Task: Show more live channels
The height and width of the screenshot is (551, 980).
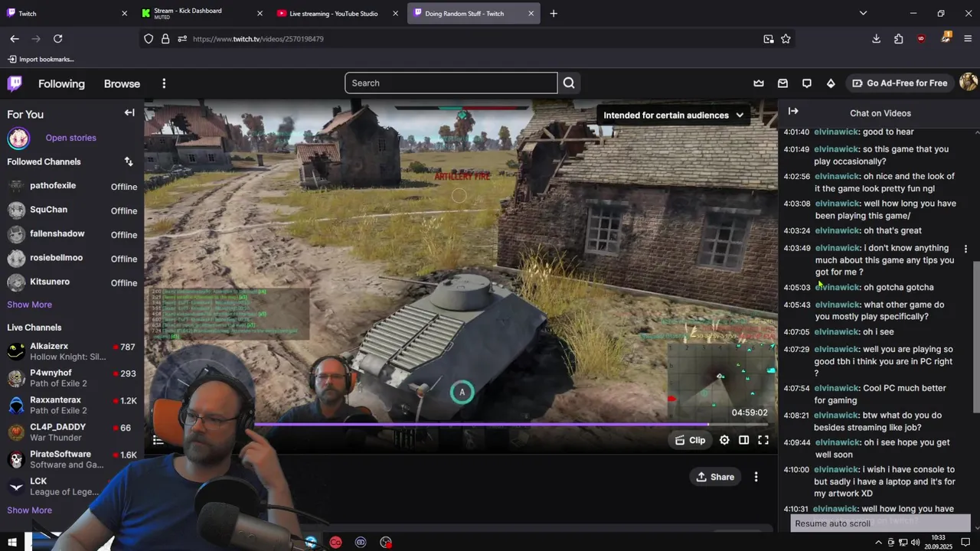Action: (29, 510)
